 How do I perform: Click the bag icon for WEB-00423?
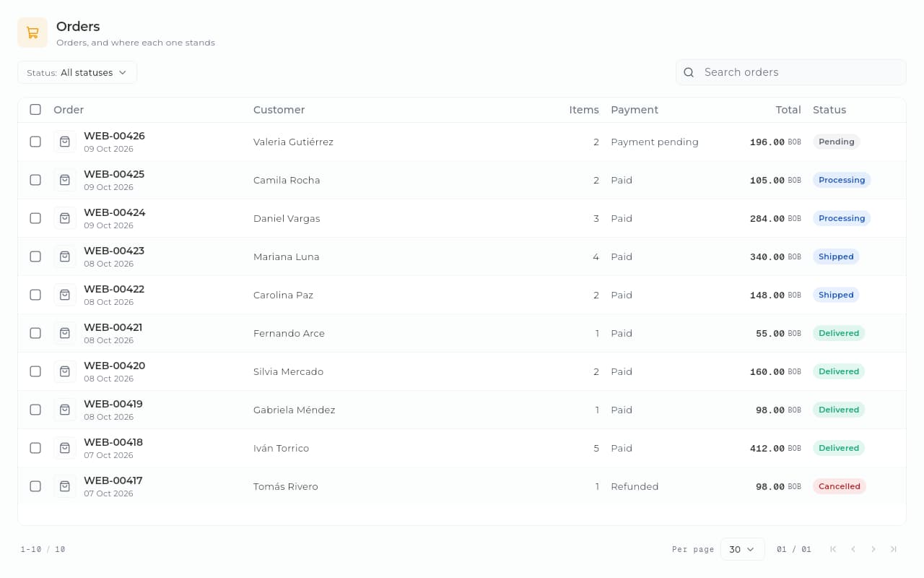[x=65, y=256]
